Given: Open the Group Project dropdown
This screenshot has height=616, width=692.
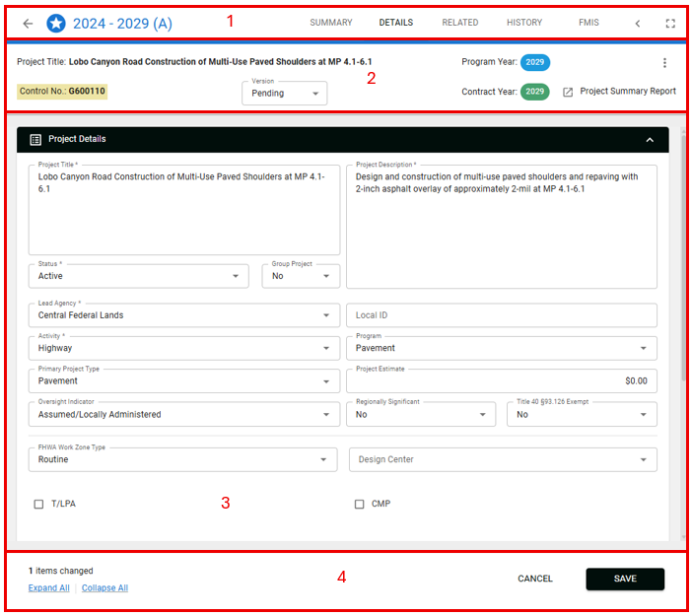Looking at the screenshot, I should pyautogui.click(x=301, y=276).
